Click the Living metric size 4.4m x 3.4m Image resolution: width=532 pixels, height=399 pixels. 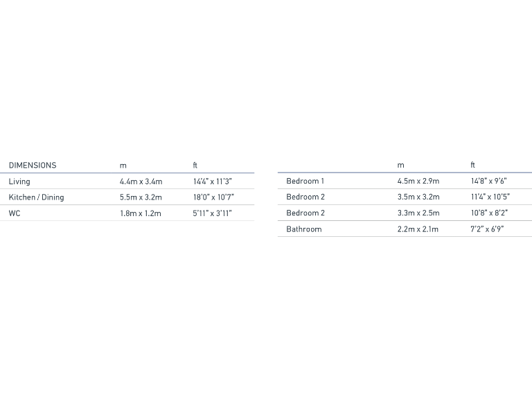point(141,181)
